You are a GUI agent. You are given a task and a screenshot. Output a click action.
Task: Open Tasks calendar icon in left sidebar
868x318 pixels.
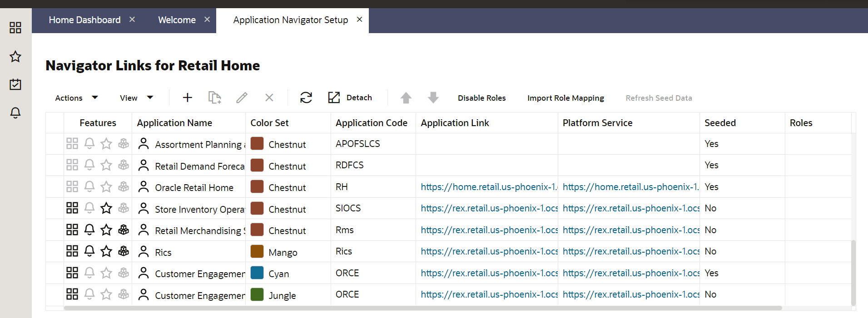click(x=15, y=84)
